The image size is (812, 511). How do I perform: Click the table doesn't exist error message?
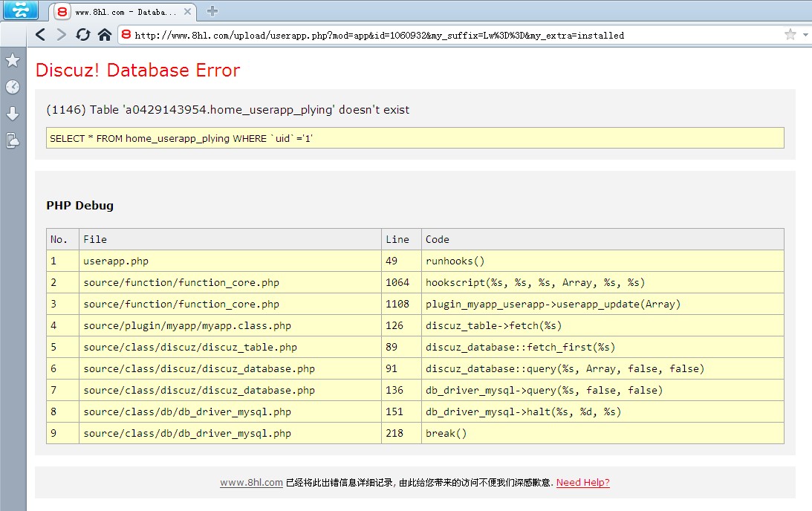[x=227, y=110]
